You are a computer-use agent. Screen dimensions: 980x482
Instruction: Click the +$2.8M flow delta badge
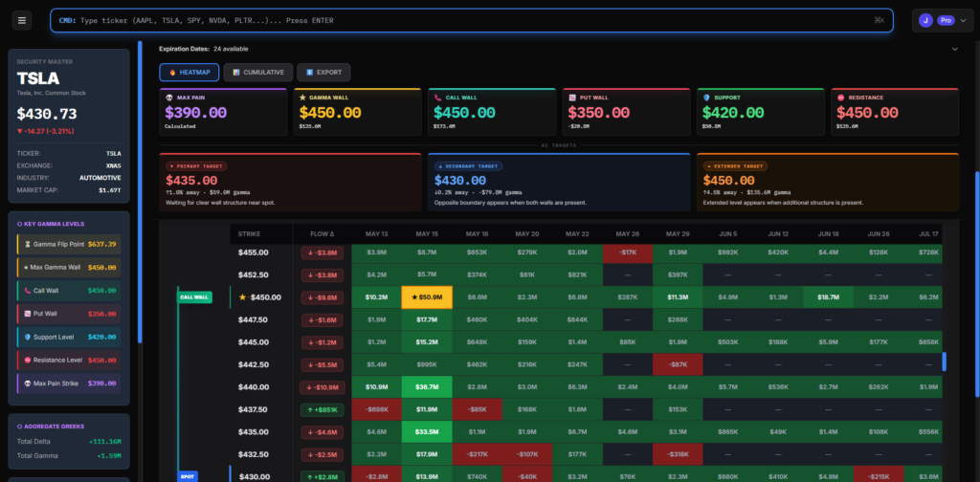[x=322, y=477]
